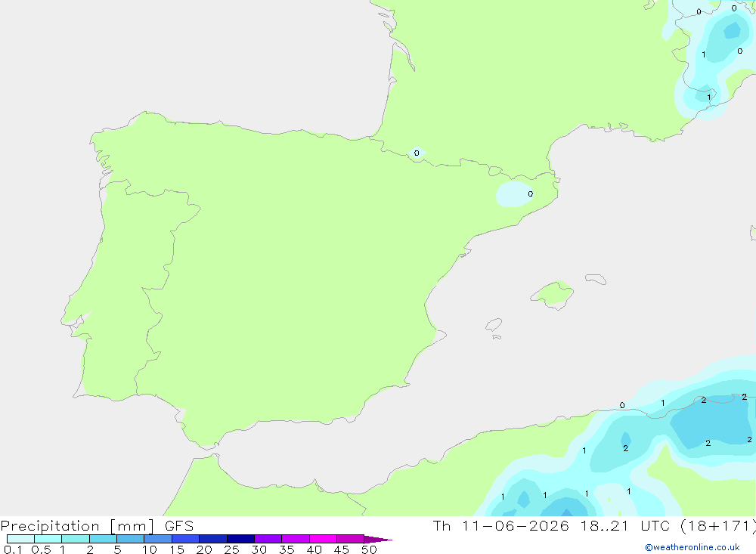This screenshot has width=756, height=554.
Task: Select Mallorca island on the map
Action: 552,294
